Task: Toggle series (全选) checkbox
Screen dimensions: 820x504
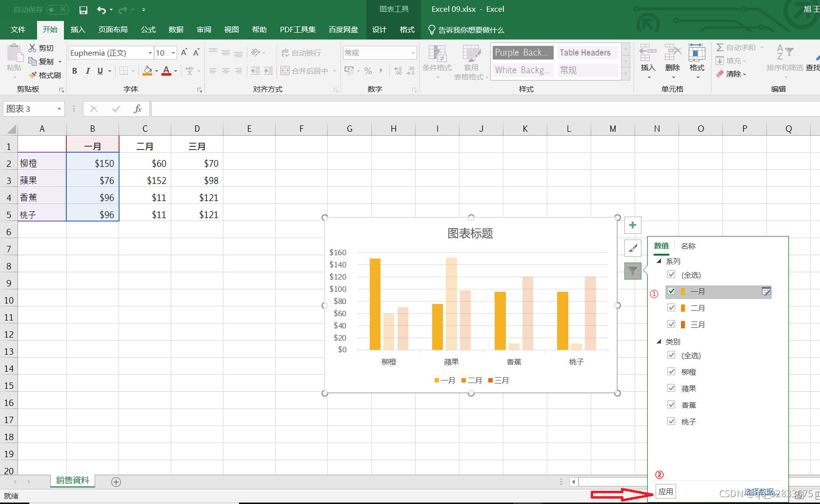Action: coord(671,275)
